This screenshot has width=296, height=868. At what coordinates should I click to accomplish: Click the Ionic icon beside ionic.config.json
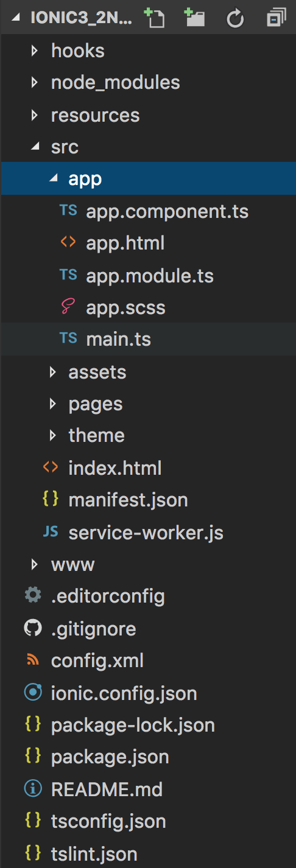click(x=33, y=692)
